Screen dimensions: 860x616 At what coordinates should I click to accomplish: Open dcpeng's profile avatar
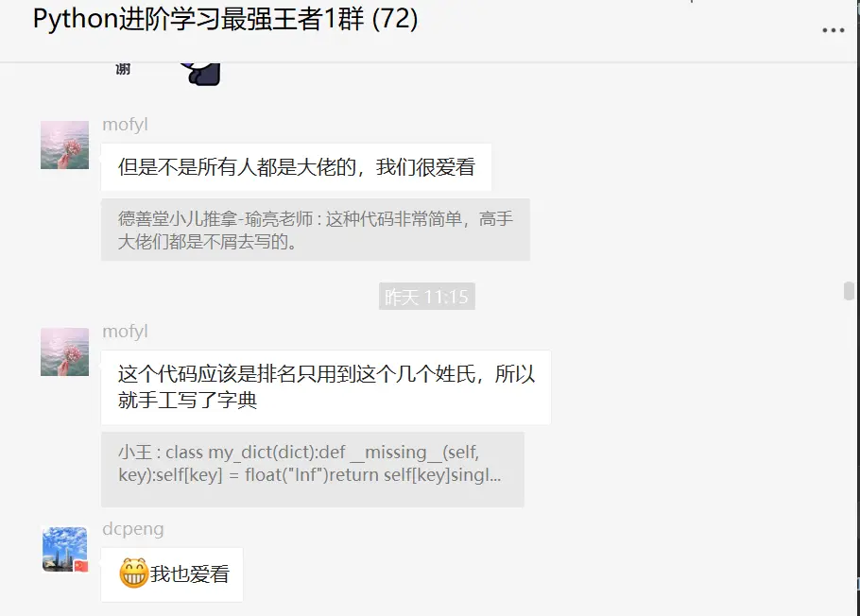[x=64, y=549]
